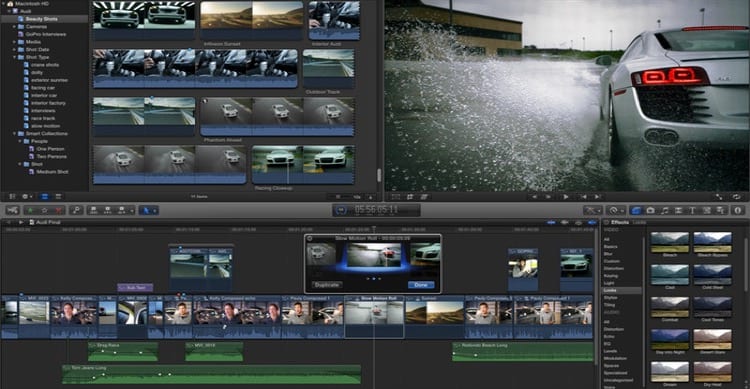Open the Enhancements magic wand menu
750x389 pixels.
pos(592,210)
